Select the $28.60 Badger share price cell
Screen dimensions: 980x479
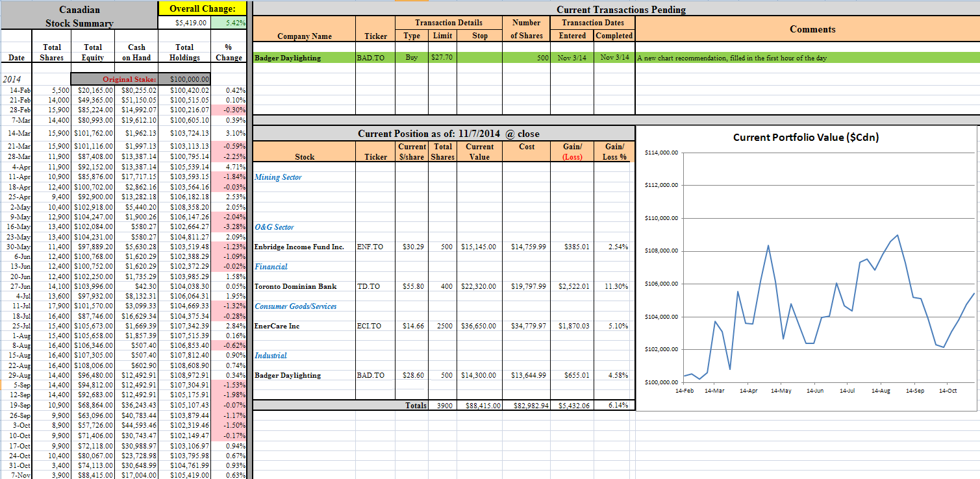click(412, 375)
